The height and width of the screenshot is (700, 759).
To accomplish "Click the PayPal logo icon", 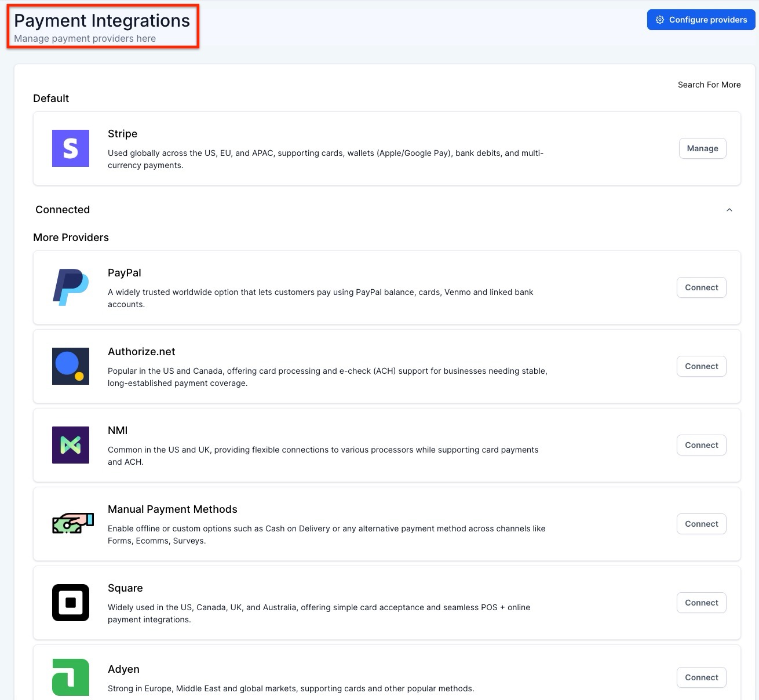I will [71, 287].
